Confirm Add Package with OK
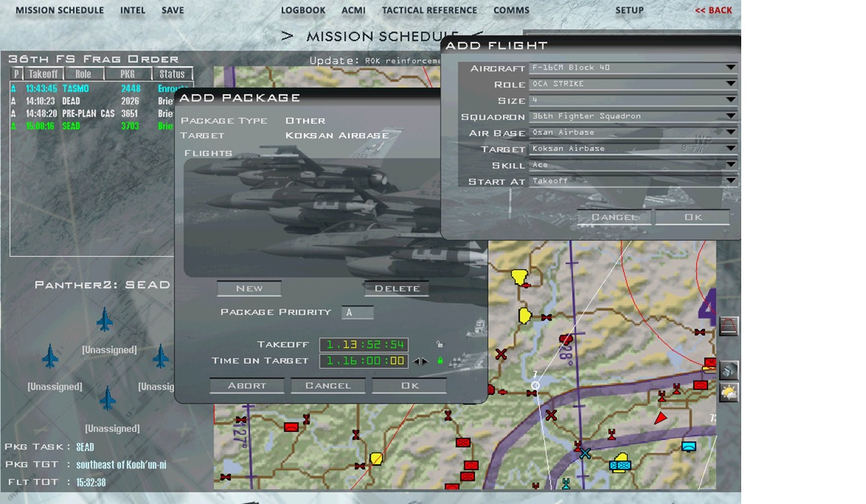The width and height of the screenshot is (866, 504). click(409, 385)
